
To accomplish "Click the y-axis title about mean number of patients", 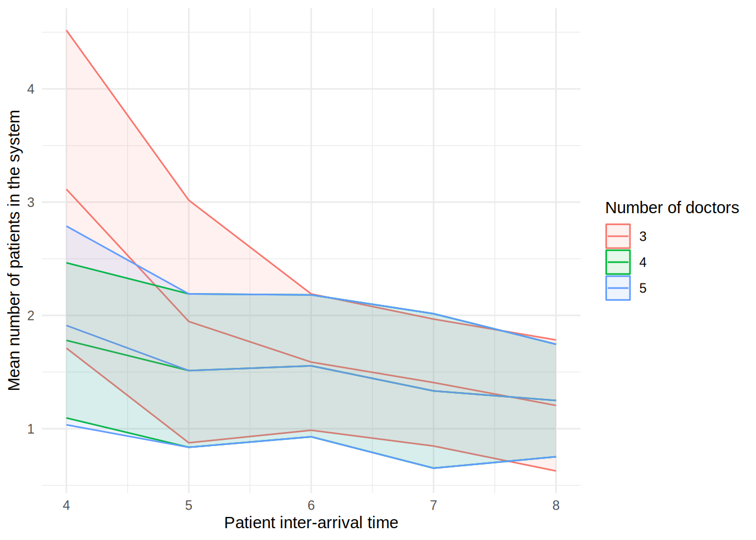I will click(14, 250).
